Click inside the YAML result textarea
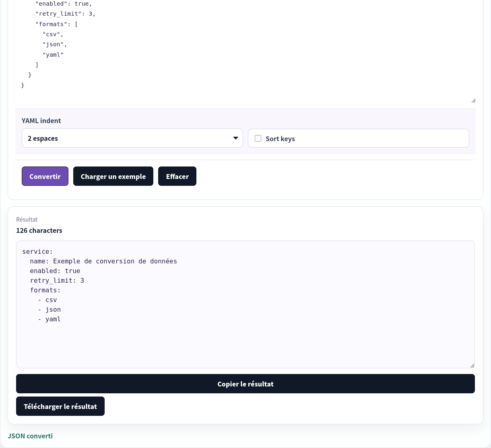This screenshot has width=491, height=448. coord(245,304)
